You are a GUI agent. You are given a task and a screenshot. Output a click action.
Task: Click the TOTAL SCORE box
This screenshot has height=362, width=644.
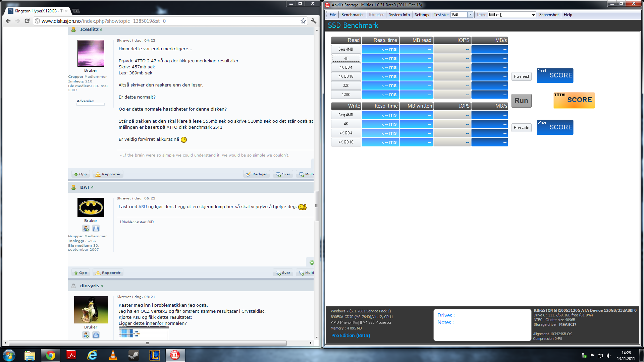pos(574,100)
